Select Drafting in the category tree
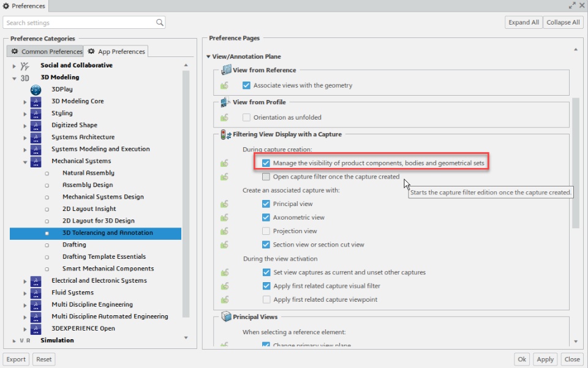Screen dimensions: 588x368 [x=74, y=245]
